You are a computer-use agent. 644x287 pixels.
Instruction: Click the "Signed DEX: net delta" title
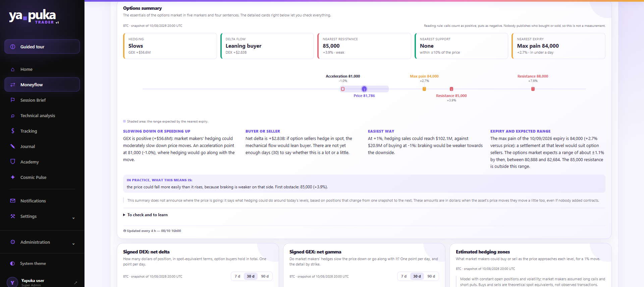point(146,252)
